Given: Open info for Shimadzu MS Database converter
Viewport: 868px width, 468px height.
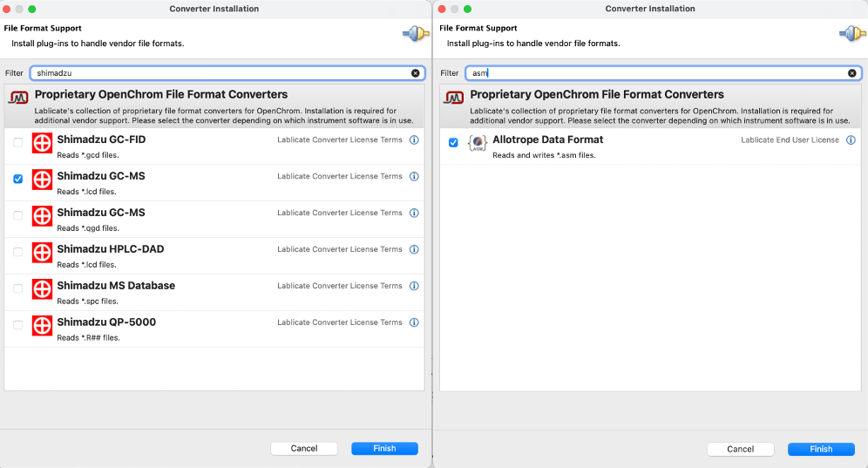Looking at the screenshot, I should pyautogui.click(x=414, y=287).
